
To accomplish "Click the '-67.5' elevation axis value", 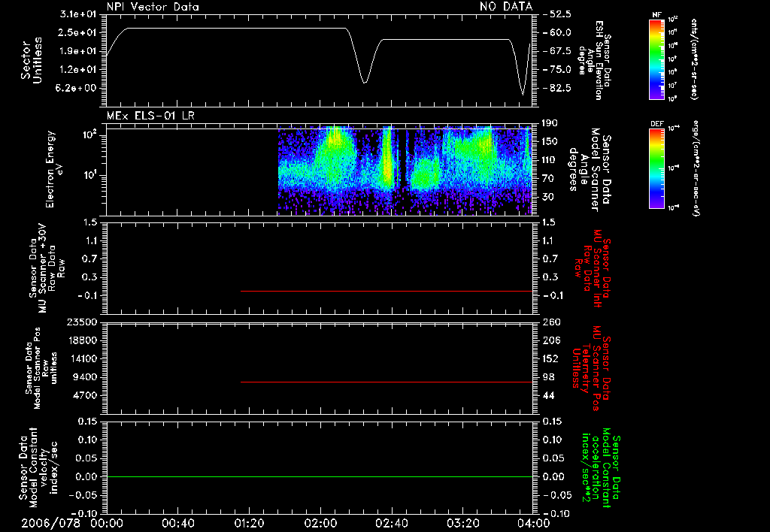I will pyautogui.click(x=557, y=51).
